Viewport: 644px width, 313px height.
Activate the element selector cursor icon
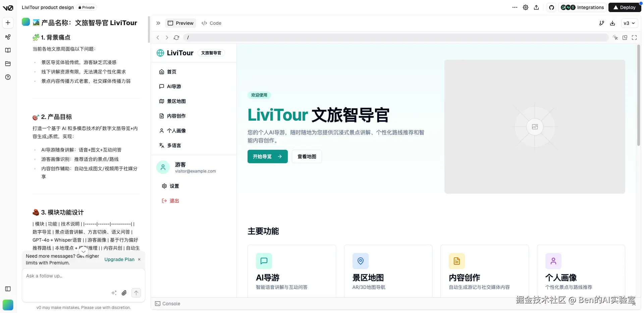pos(615,38)
